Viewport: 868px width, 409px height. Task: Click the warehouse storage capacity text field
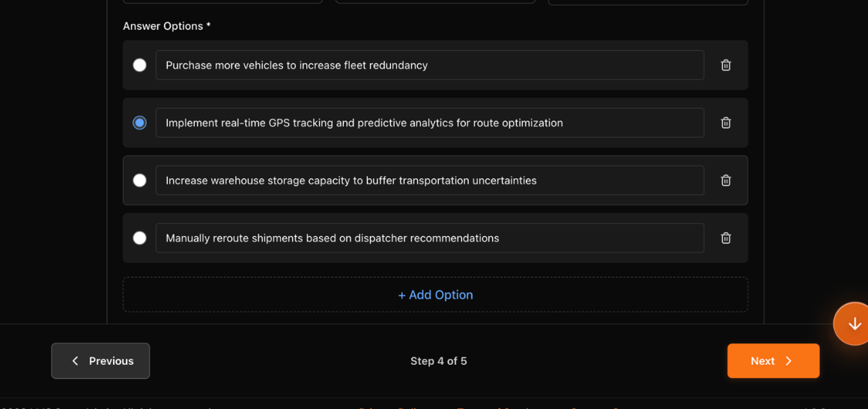pos(429,181)
